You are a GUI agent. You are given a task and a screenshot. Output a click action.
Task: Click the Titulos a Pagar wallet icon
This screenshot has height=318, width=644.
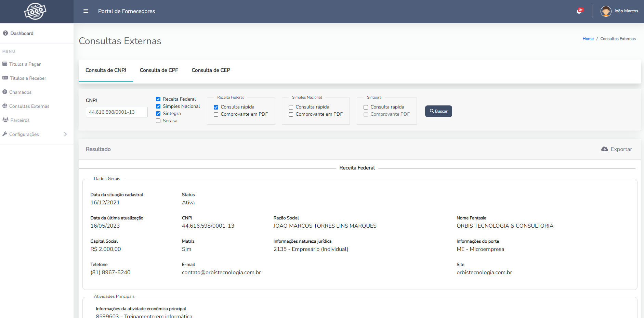5,64
